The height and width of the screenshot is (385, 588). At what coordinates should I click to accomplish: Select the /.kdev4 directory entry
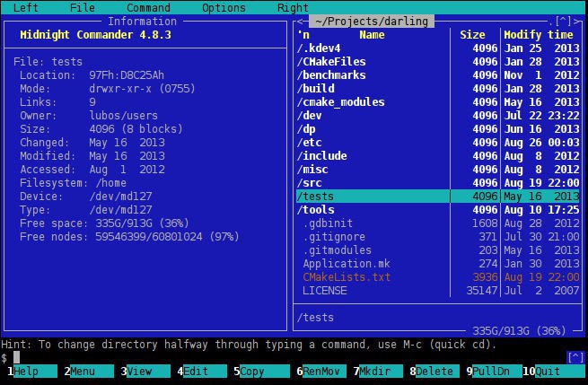319,48
